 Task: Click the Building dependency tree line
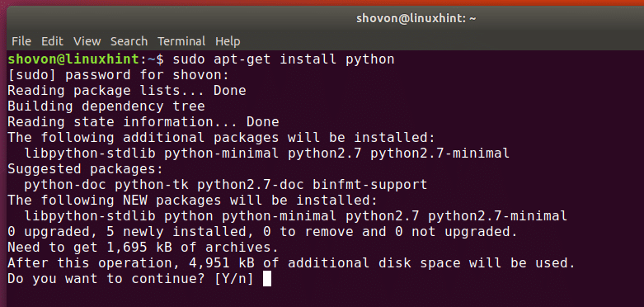click(106, 106)
